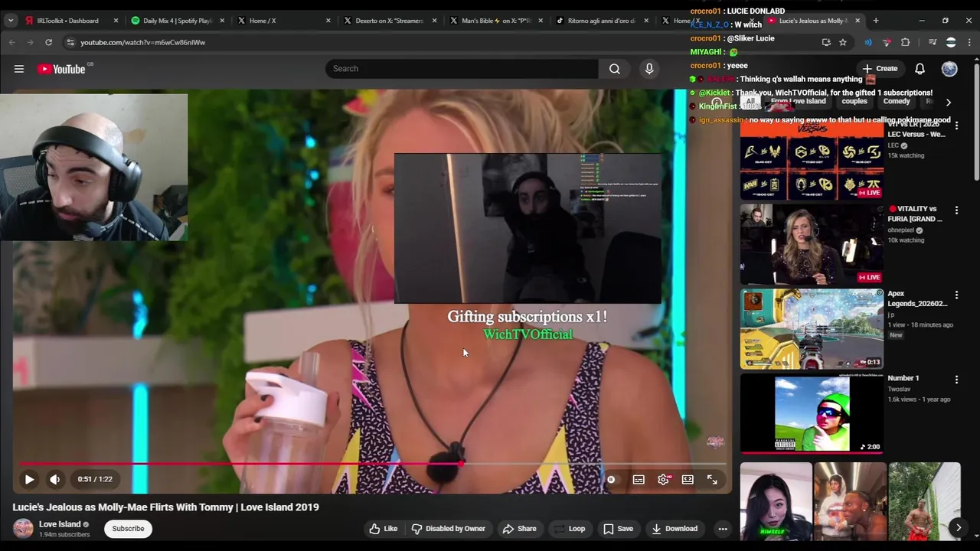
Task: Reload the page
Action: point(48,43)
